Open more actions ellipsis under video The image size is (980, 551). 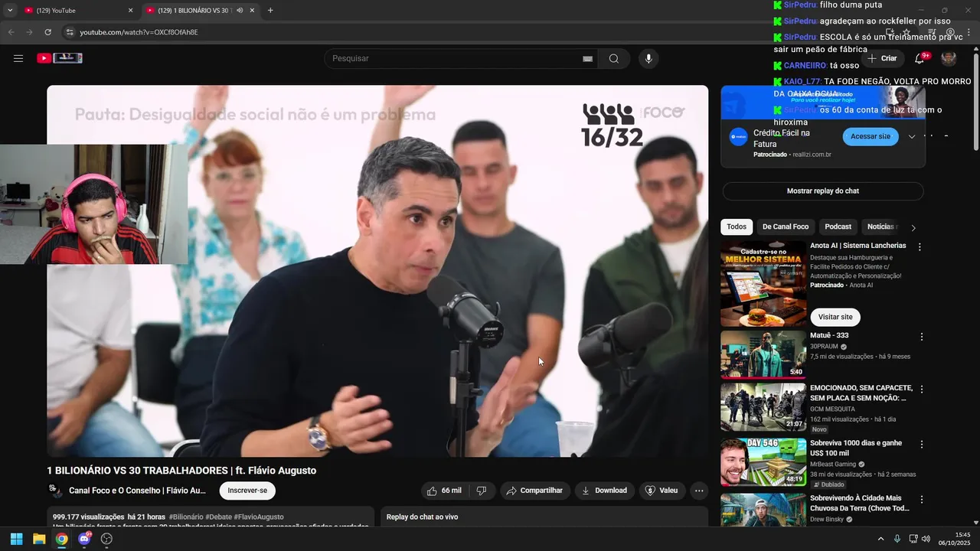[x=698, y=491]
